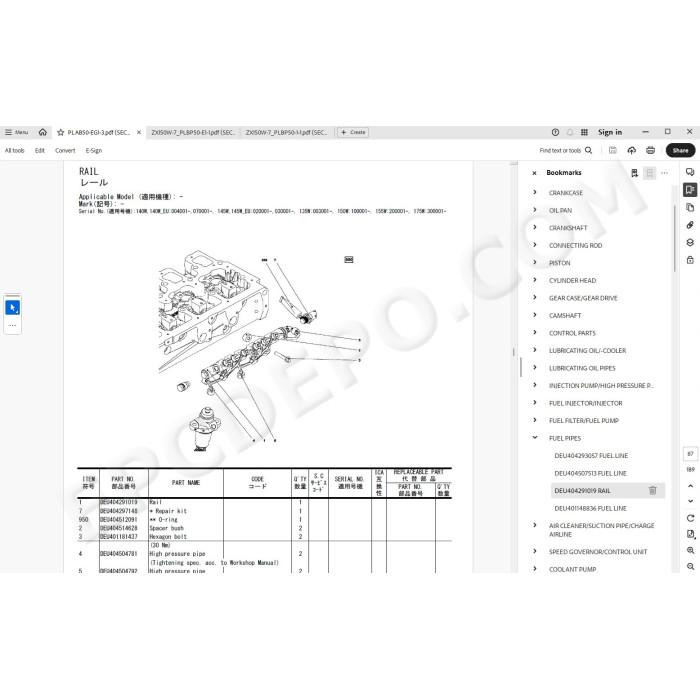This screenshot has height=700, width=700.
Task: Switch to the ZX50W-7_PLBP50-EI-1.pdf tab
Action: coord(193,133)
